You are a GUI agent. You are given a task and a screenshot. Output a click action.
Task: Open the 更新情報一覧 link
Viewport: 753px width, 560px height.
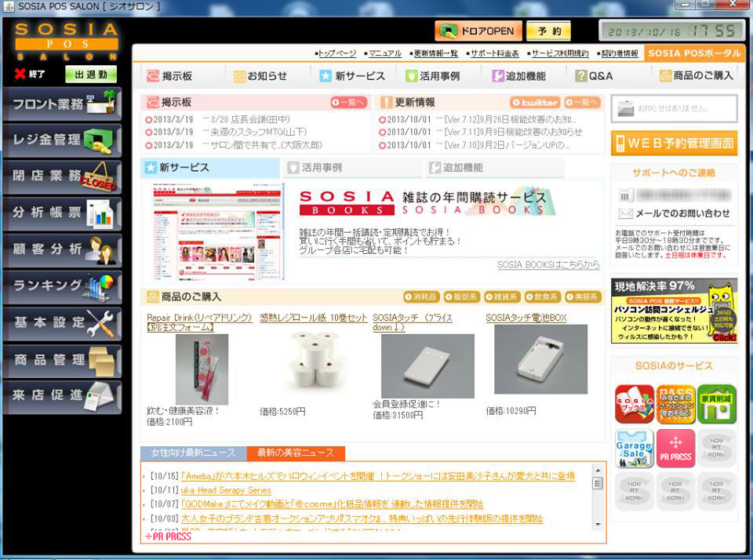pyautogui.click(x=435, y=53)
